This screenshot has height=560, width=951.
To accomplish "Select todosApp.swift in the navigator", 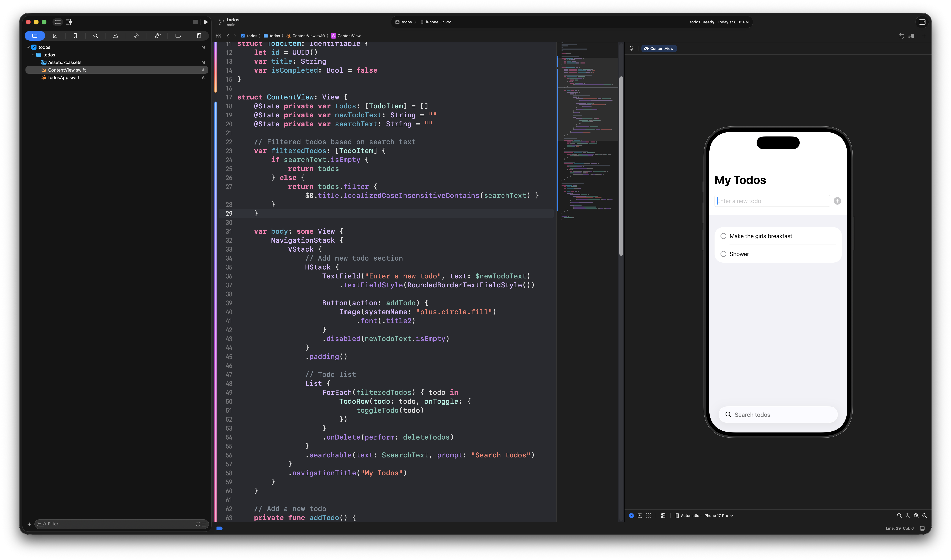I will pos(117,78).
